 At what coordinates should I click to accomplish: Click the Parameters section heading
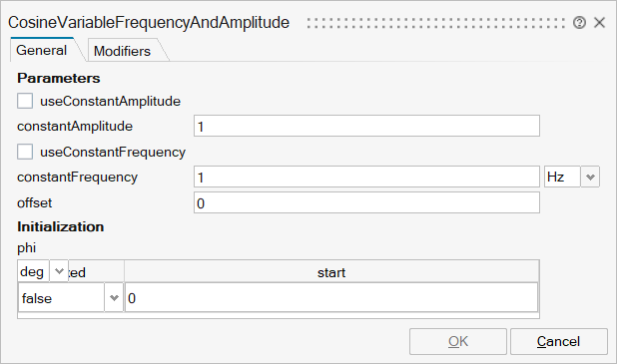pos(59,78)
